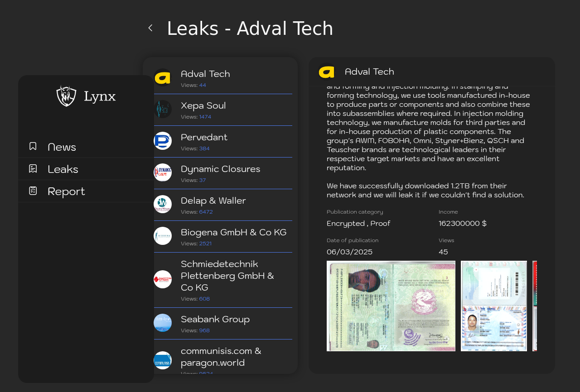The width and height of the screenshot is (580, 392).
Task: Click Dynamic Closures views count 37
Action: click(203, 180)
